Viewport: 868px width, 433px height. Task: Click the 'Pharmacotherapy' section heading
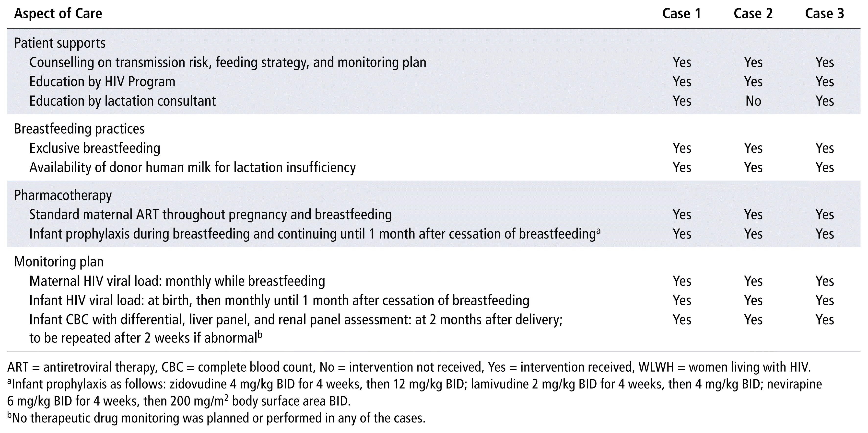[63, 195]
